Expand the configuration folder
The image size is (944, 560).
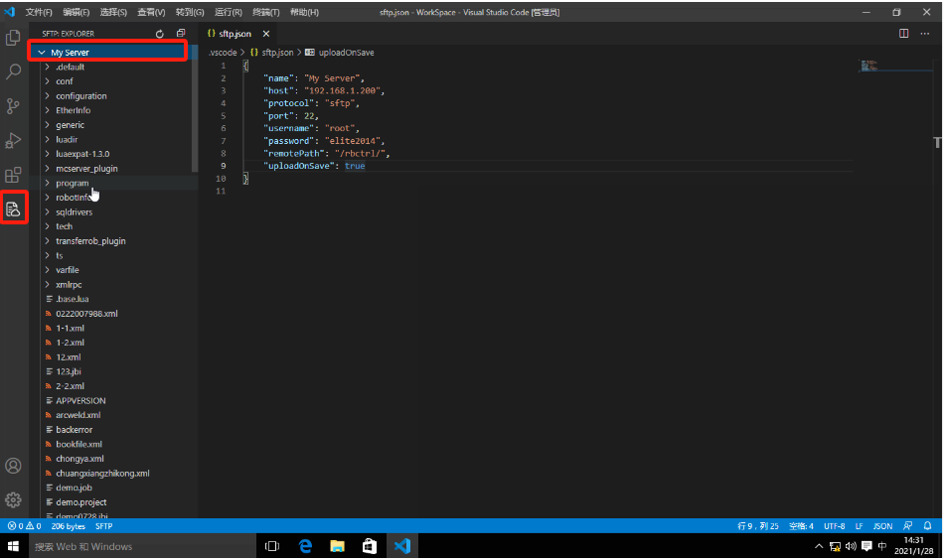point(80,96)
